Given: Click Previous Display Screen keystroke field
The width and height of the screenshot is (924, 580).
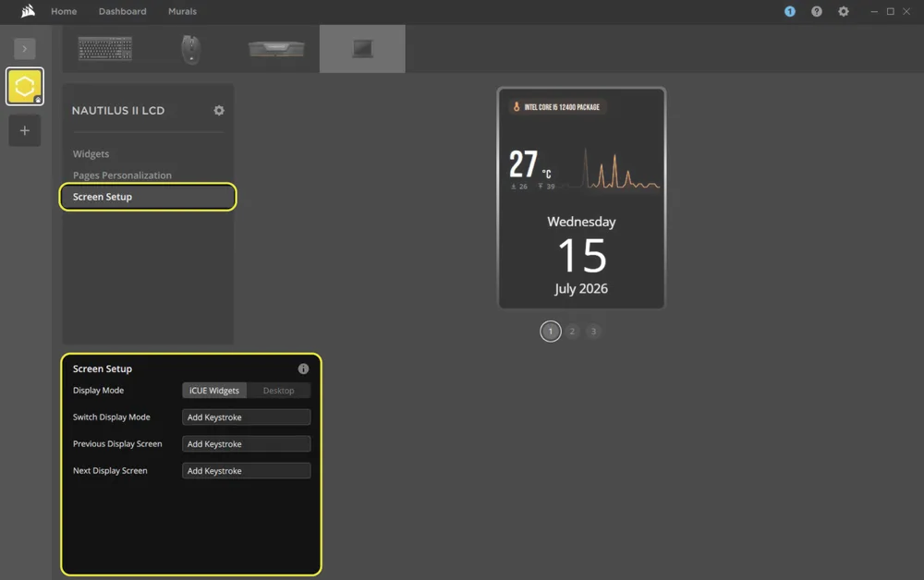Looking at the screenshot, I should click(247, 444).
